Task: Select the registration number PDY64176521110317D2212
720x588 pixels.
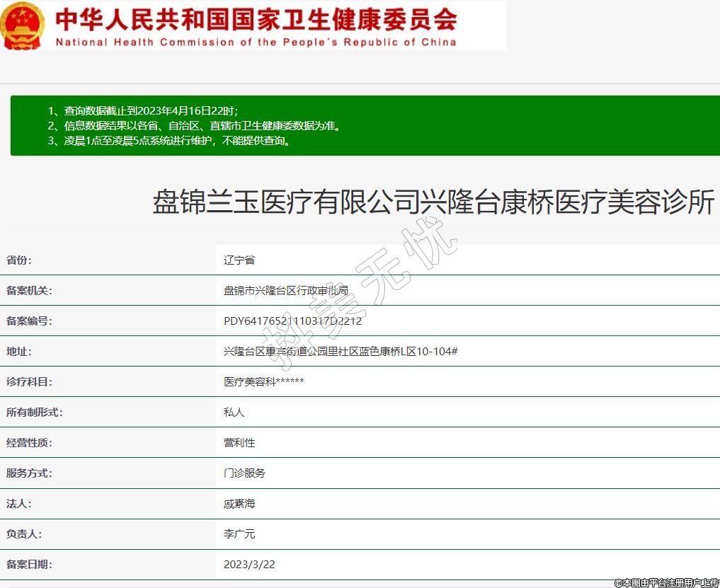Action: [292, 321]
